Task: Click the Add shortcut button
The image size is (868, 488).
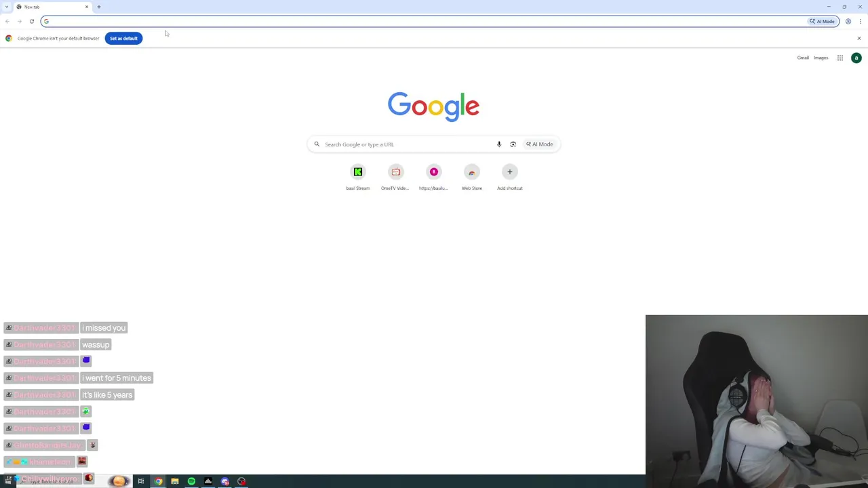Action: (x=510, y=178)
